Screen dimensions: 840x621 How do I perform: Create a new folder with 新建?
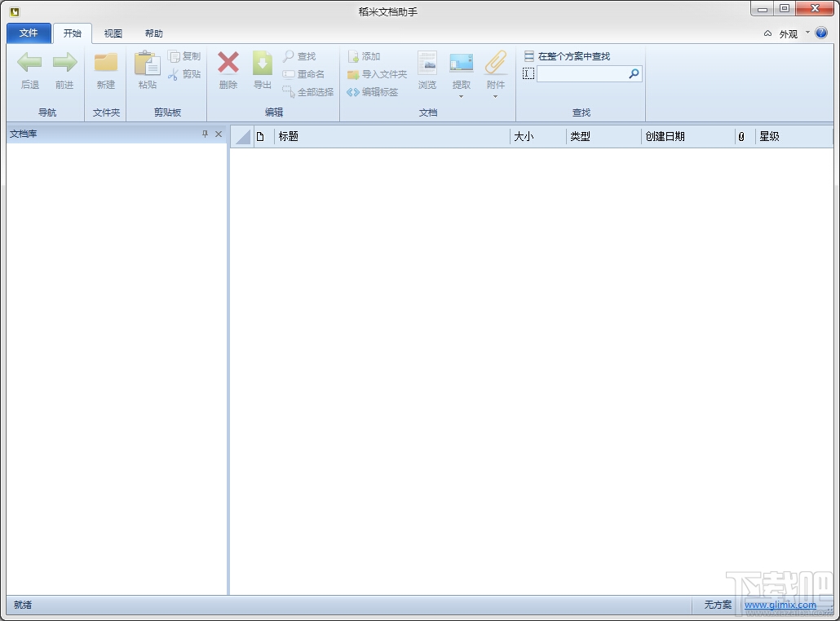point(105,69)
